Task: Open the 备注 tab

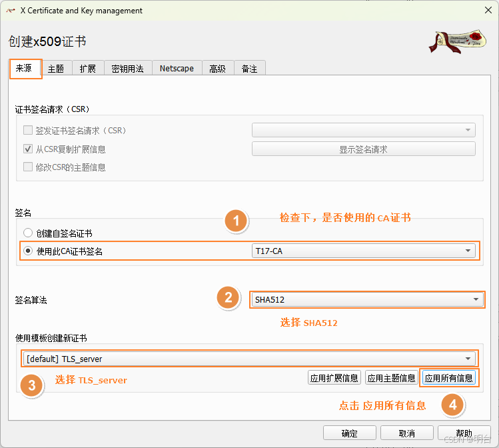Action: coord(249,69)
